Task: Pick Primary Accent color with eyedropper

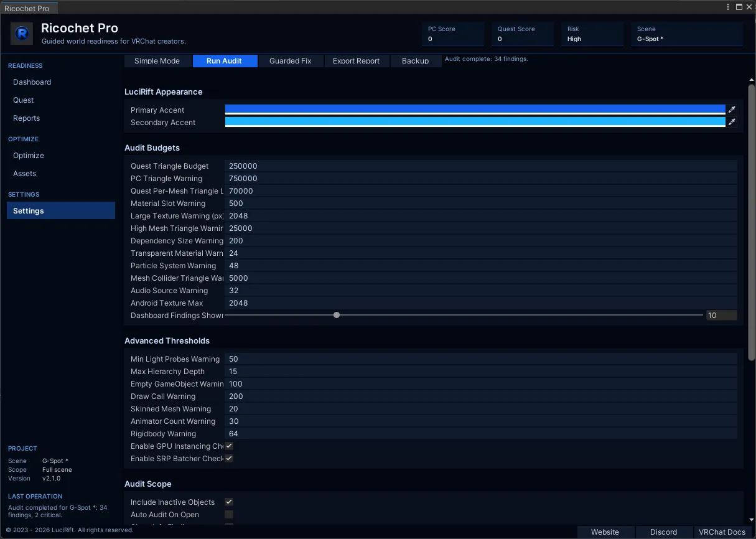Action: tap(732, 110)
